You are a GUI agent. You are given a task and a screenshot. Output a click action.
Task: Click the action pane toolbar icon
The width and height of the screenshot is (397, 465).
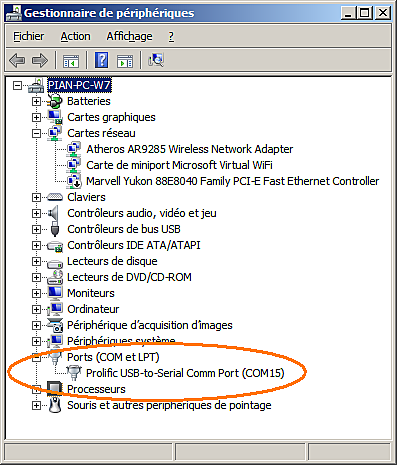click(x=125, y=61)
